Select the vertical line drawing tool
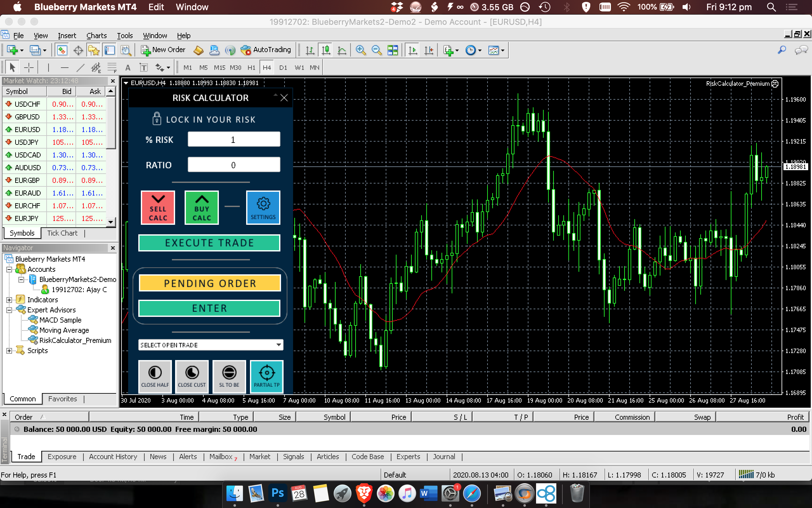Viewport: 812px width, 508px height. (48, 68)
